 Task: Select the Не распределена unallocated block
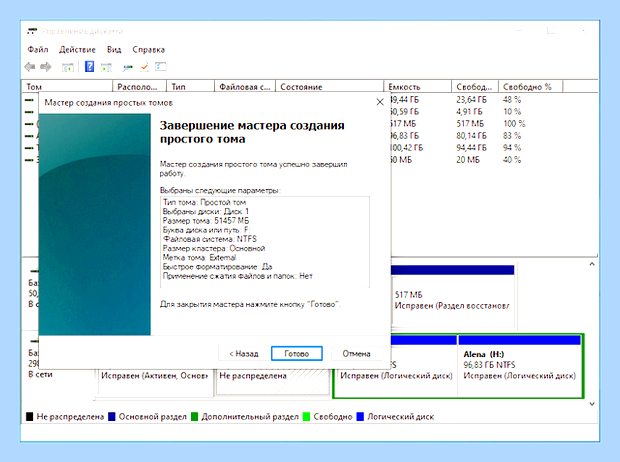click(x=273, y=381)
